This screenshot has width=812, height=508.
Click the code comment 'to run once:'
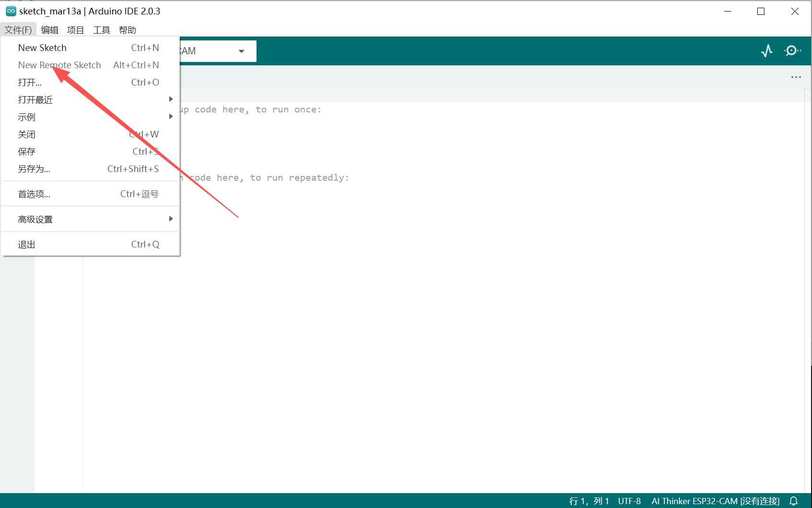[288, 110]
